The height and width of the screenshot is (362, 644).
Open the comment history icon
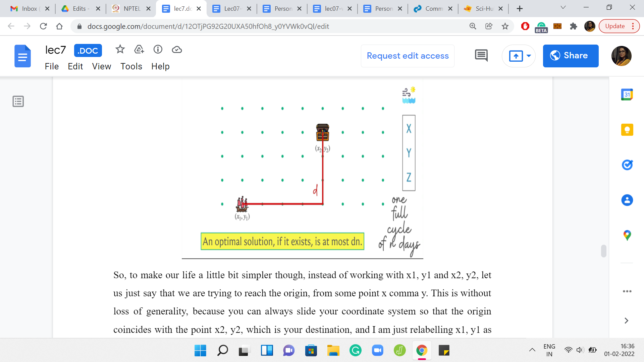pos(481,56)
